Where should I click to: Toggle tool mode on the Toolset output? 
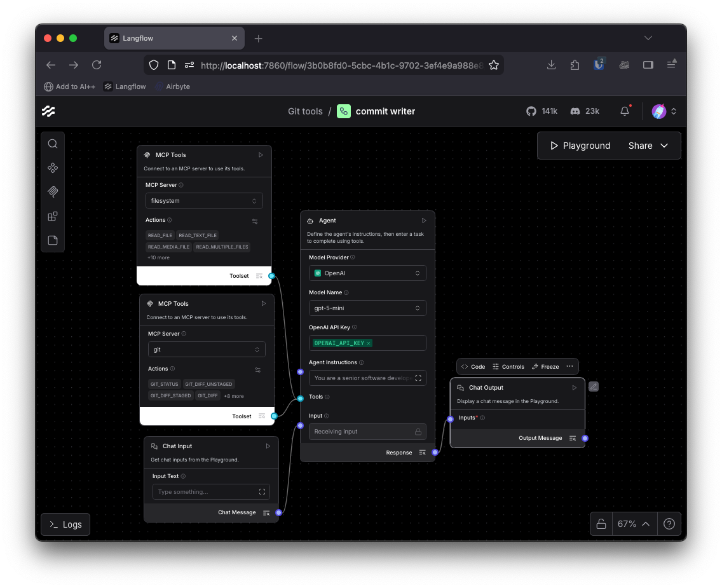259,276
